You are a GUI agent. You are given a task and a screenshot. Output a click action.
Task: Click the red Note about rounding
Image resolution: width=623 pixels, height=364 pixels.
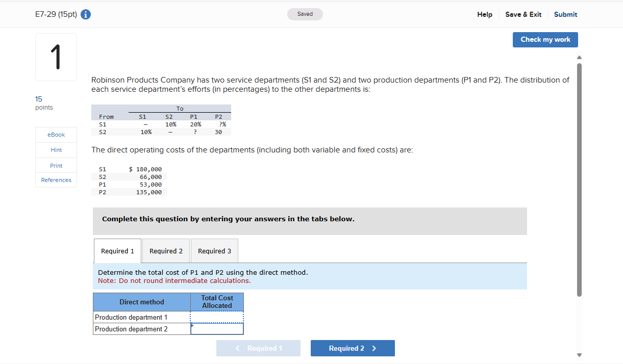click(174, 281)
